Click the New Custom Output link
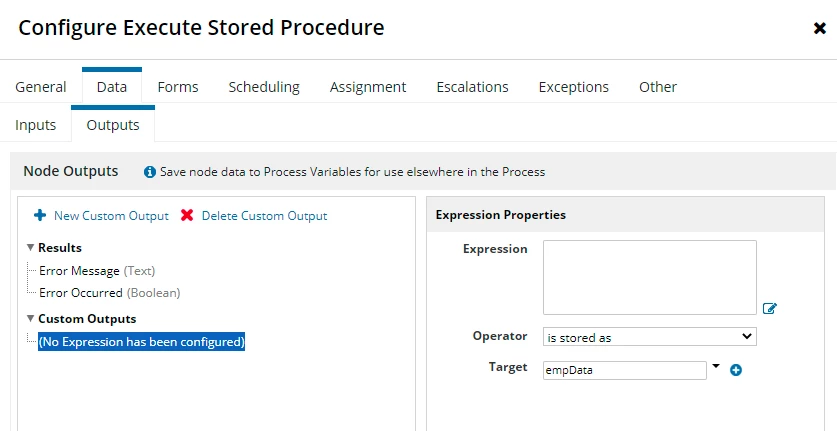Image resolution: width=837 pixels, height=431 pixels. tap(111, 216)
